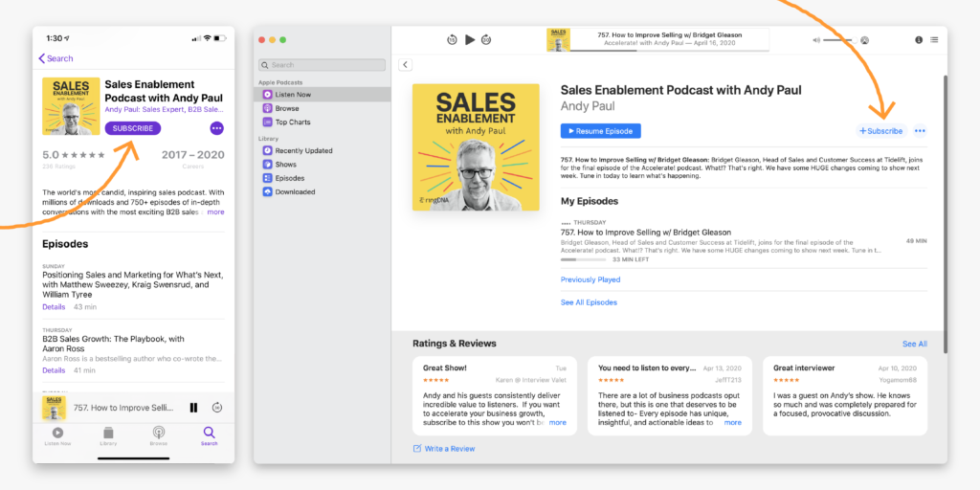The width and height of the screenshot is (980, 490).
Task: Click See All in Ratings & Reviews
Action: (914, 344)
